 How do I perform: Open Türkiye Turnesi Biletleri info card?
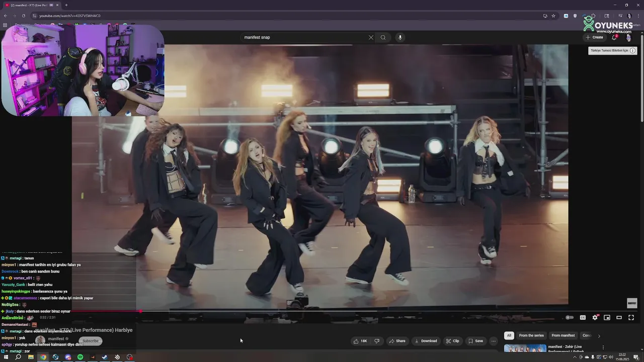click(x=613, y=50)
